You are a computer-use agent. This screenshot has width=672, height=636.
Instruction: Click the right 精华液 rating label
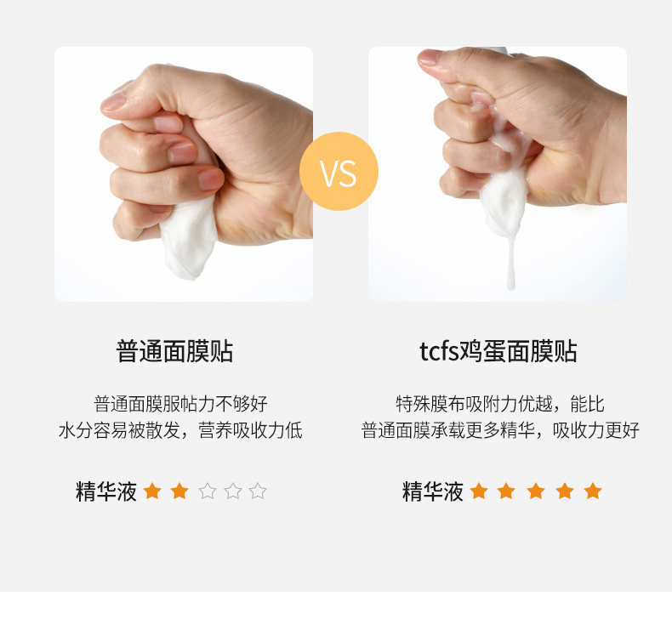[x=433, y=491]
